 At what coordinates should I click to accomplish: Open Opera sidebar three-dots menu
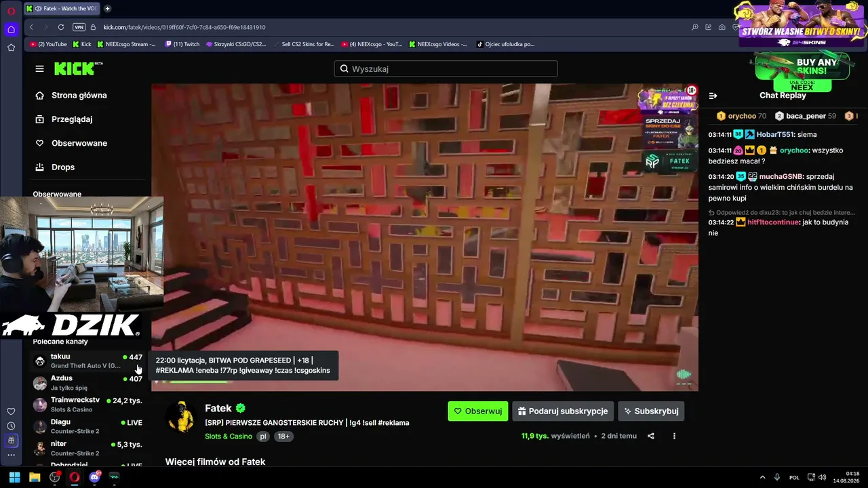[11, 455]
